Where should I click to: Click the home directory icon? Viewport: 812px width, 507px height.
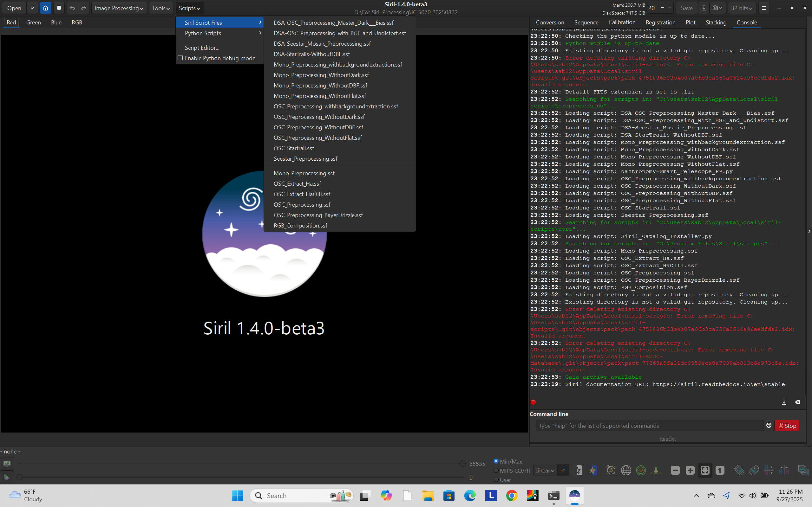[46, 8]
